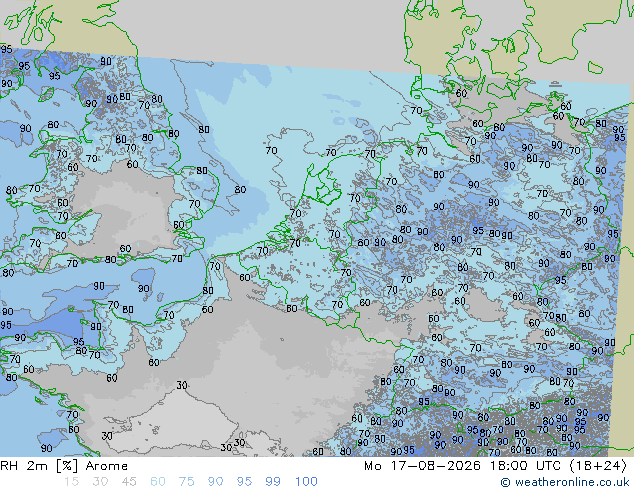Click the "Arome" model name text

pyautogui.click(x=107, y=466)
